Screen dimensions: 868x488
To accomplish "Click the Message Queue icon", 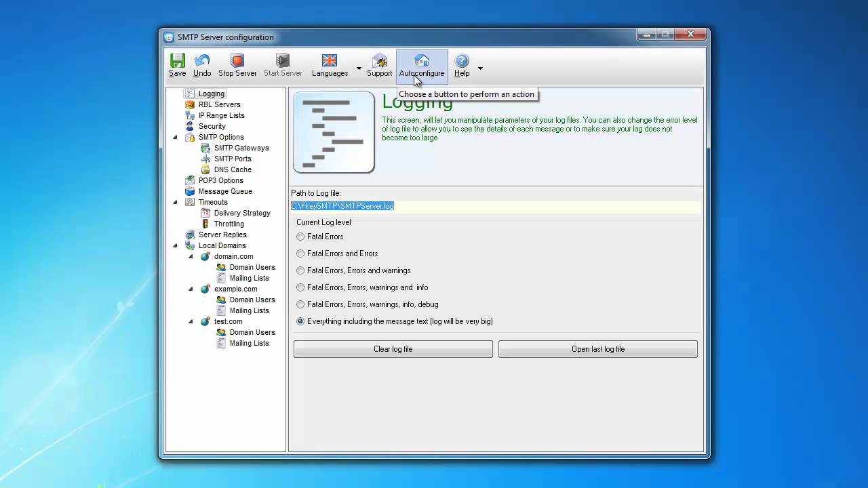I will [x=190, y=191].
